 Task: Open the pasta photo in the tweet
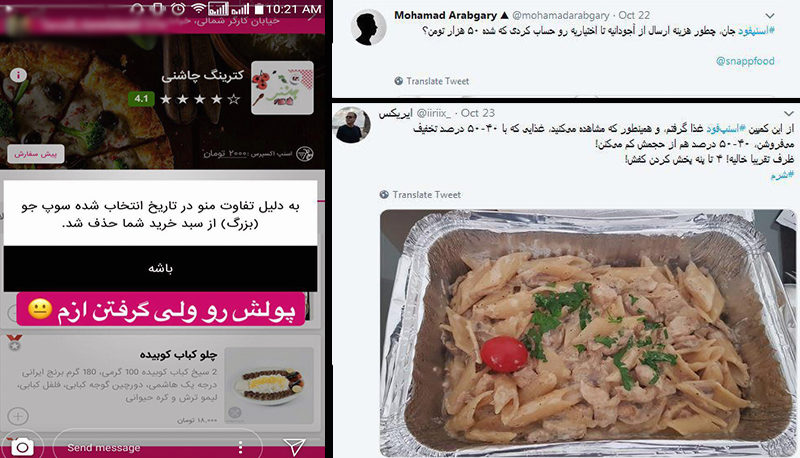click(x=588, y=333)
